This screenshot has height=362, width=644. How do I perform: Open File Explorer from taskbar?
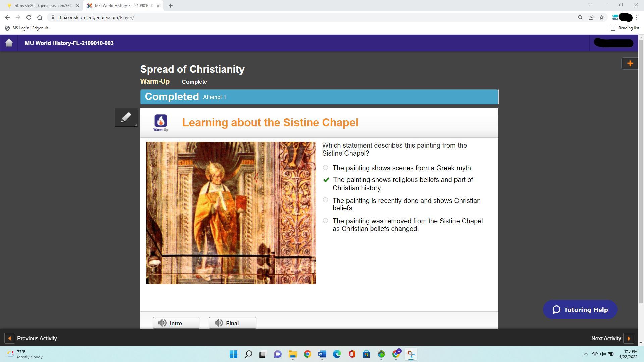tap(293, 354)
